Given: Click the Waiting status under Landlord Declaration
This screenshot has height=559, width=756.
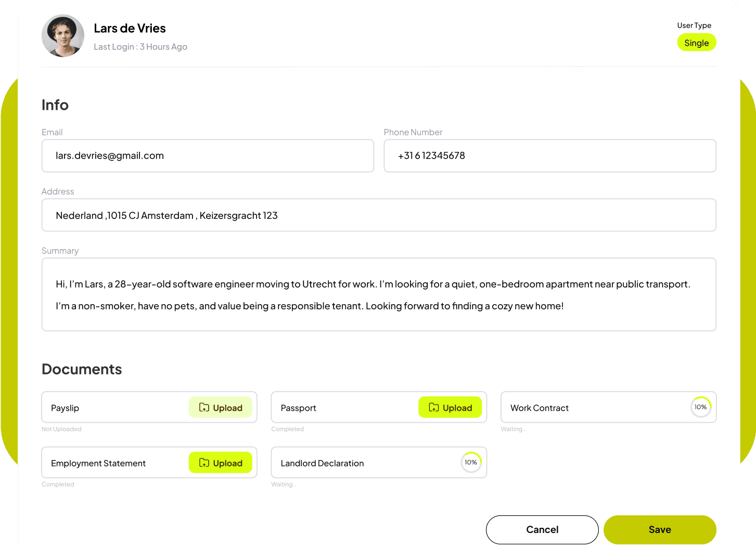Looking at the screenshot, I should click(284, 484).
